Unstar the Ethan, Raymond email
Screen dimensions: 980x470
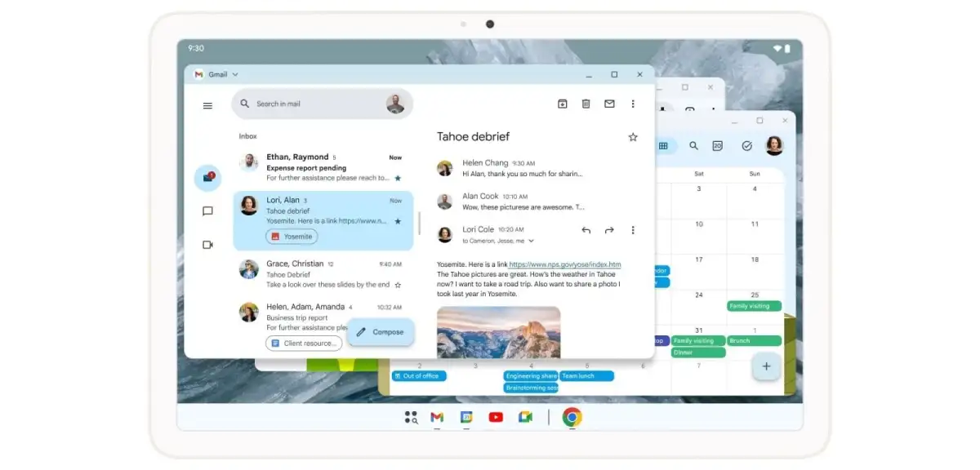click(x=398, y=178)
